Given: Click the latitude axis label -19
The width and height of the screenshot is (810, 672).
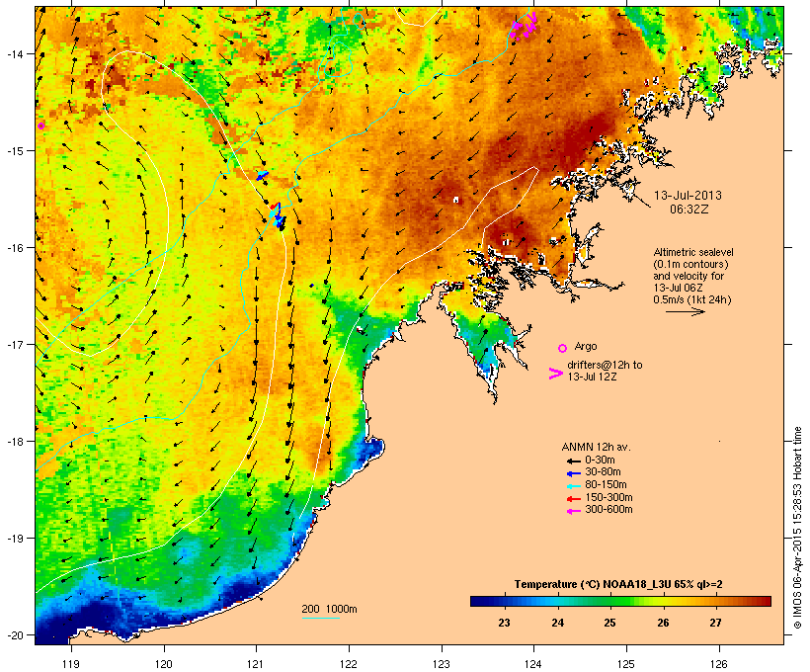Looking at the screenshot, I should point(14,539).
